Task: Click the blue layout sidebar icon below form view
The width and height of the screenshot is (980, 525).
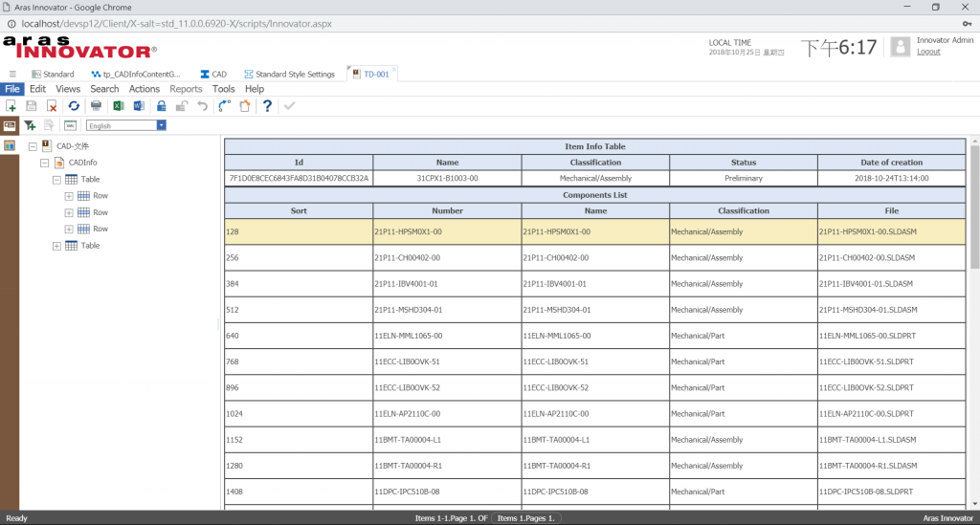Action: (x=10, y=145)
